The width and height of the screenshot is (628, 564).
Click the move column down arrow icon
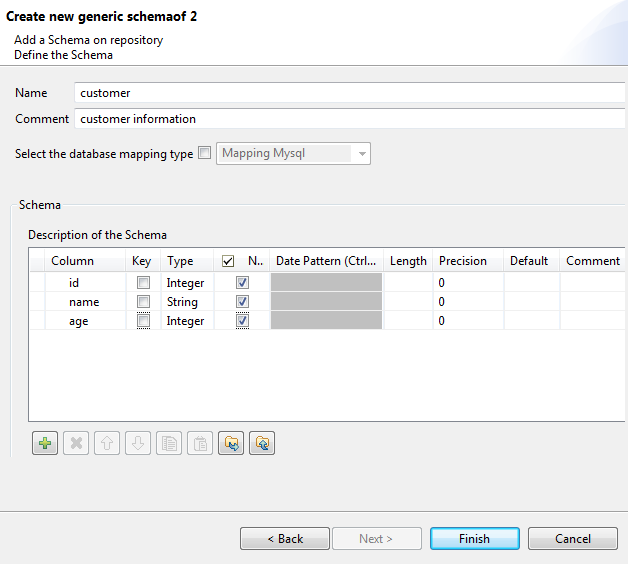click(x=138, y=443)
